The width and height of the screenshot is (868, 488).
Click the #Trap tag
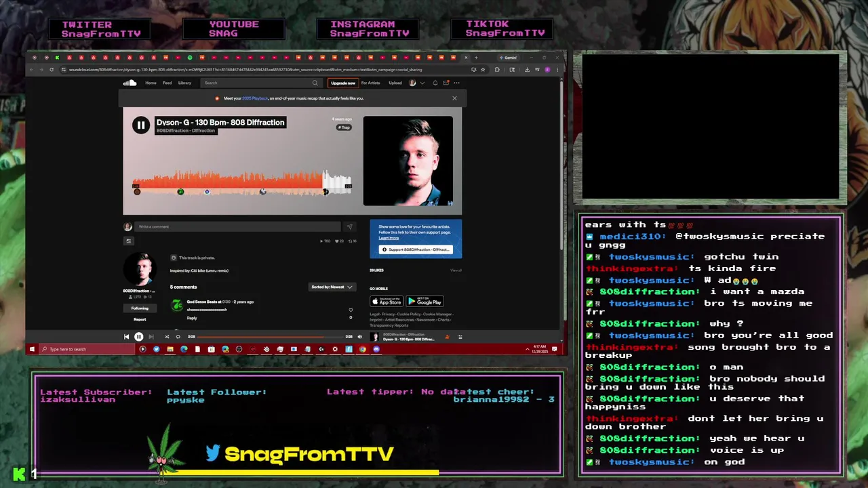click(x=344, y=127)
